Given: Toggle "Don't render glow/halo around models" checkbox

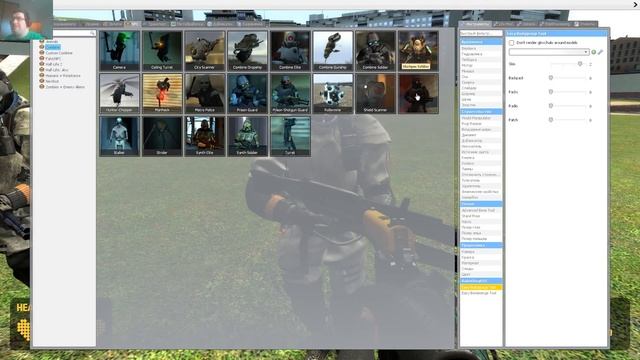Looking at the screenshot, I should click(x=511, y=42).
